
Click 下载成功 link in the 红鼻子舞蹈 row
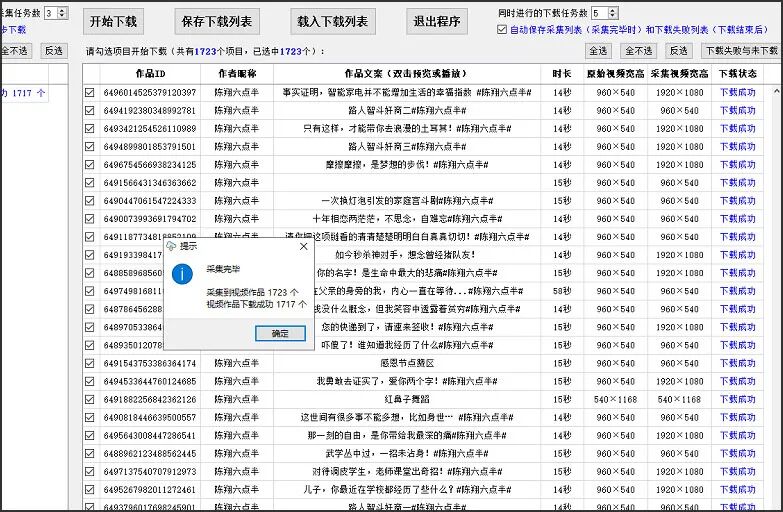[x=738, y=399]
